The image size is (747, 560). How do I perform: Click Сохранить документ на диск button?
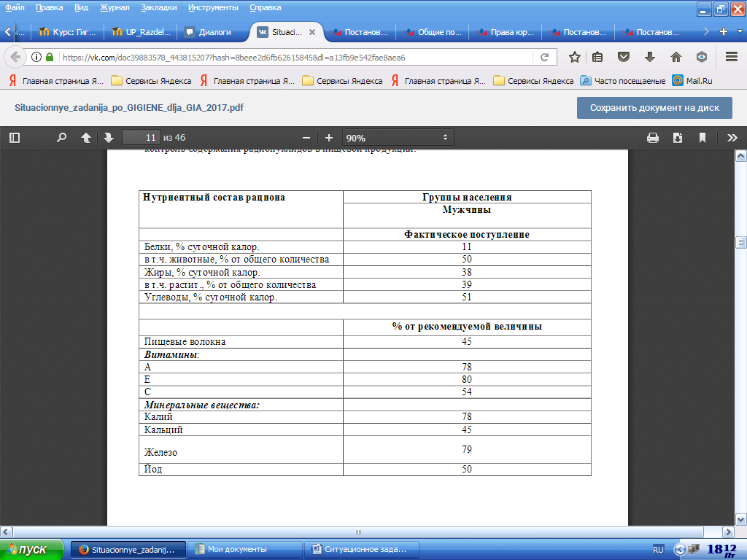(x=654, y=108)
